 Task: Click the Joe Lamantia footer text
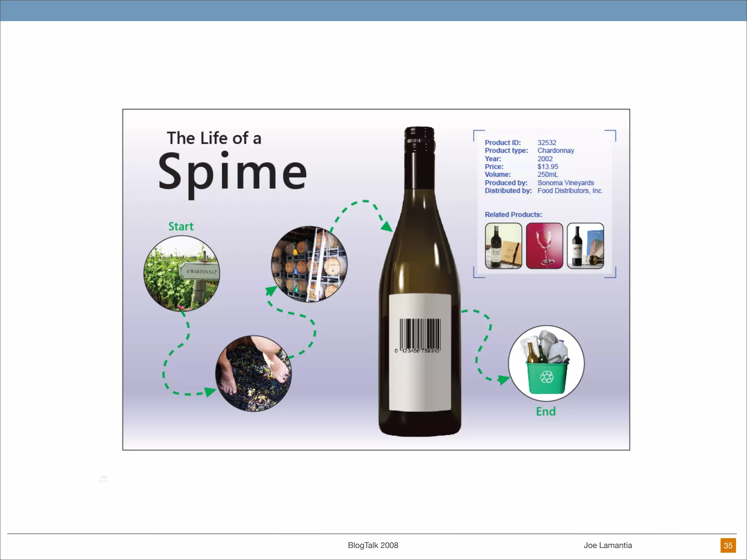tap(608, 545)
